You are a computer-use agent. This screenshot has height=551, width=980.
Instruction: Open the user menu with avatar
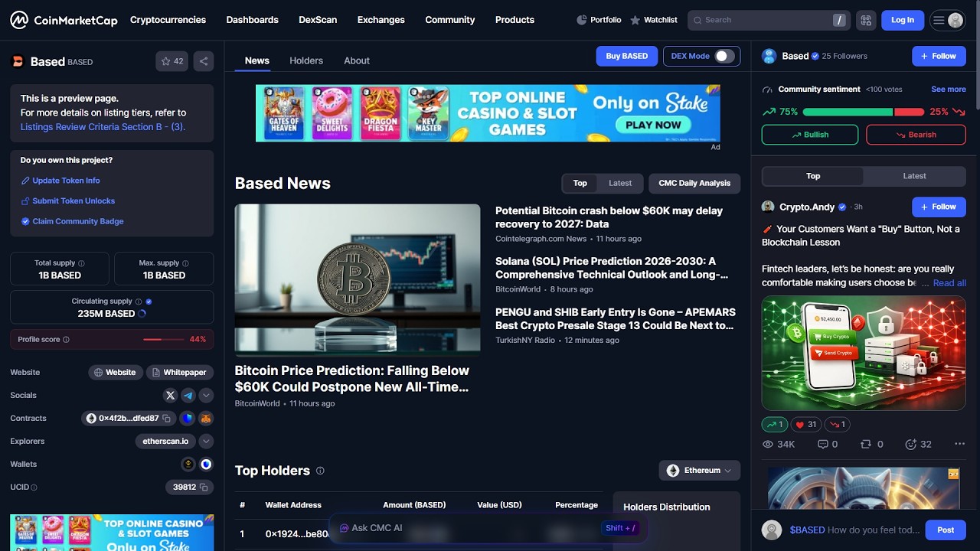(947, 20)
